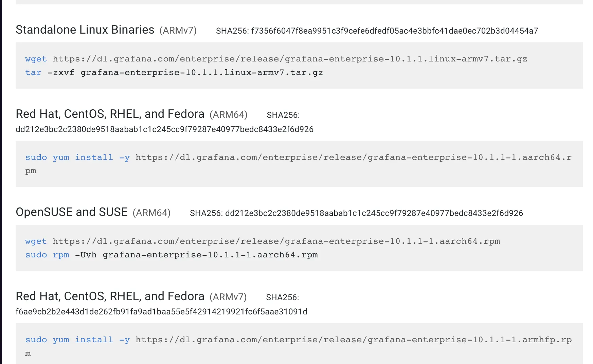Click the SHA256 hash beside the OpenSUSE heading
The width and height of the screenshot is (593, 364).
pos(374,213)
